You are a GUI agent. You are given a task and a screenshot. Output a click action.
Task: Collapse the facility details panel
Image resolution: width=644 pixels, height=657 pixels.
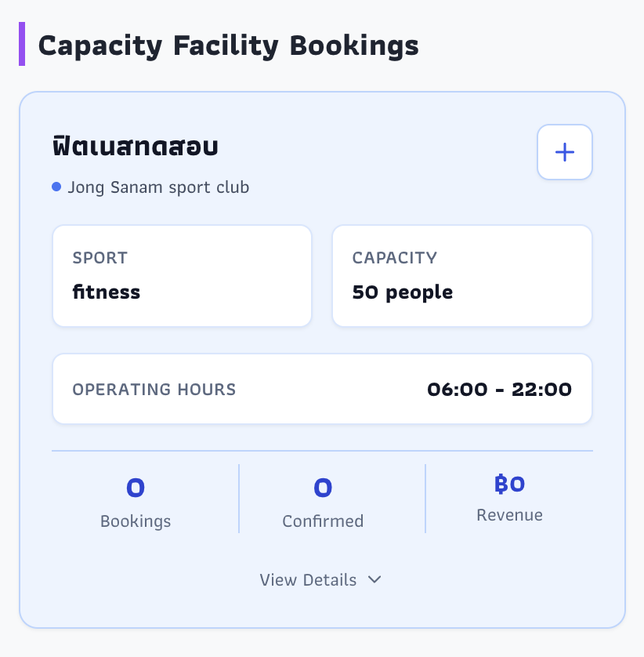coord(321,580)
